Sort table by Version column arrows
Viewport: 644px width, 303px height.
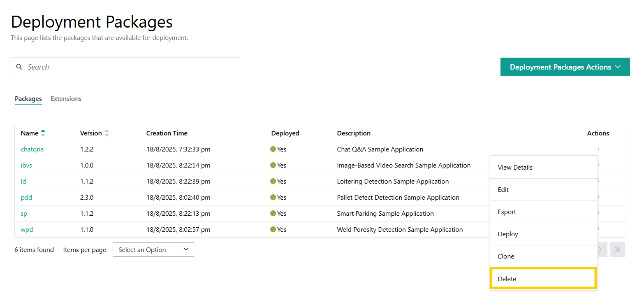click(107, 133)
